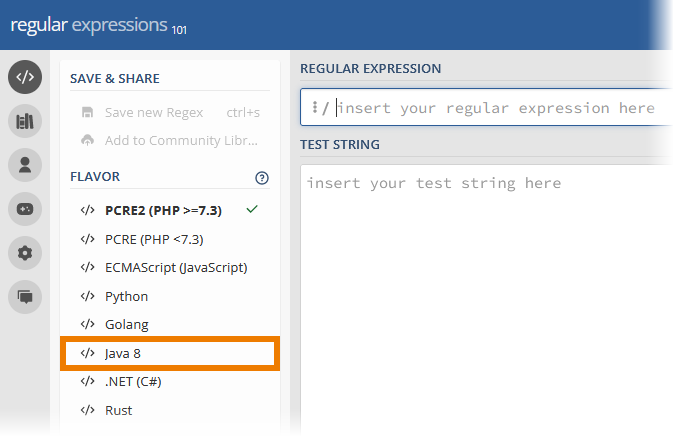Screen dimensions: 674x437
Task: Select PCRE2 (PHP >=7.3) flavor
Action: click(x=163, y=210)
